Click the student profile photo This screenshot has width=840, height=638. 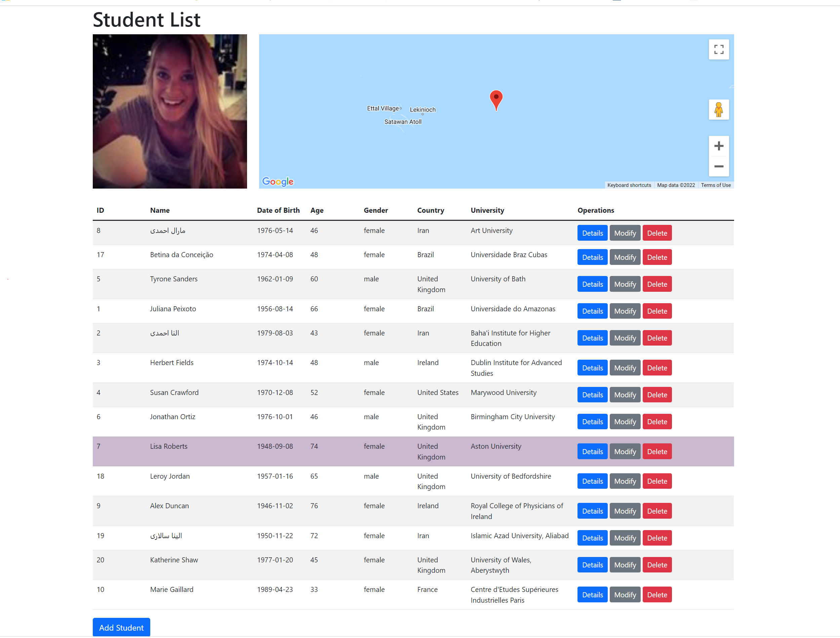click(170, 111)
